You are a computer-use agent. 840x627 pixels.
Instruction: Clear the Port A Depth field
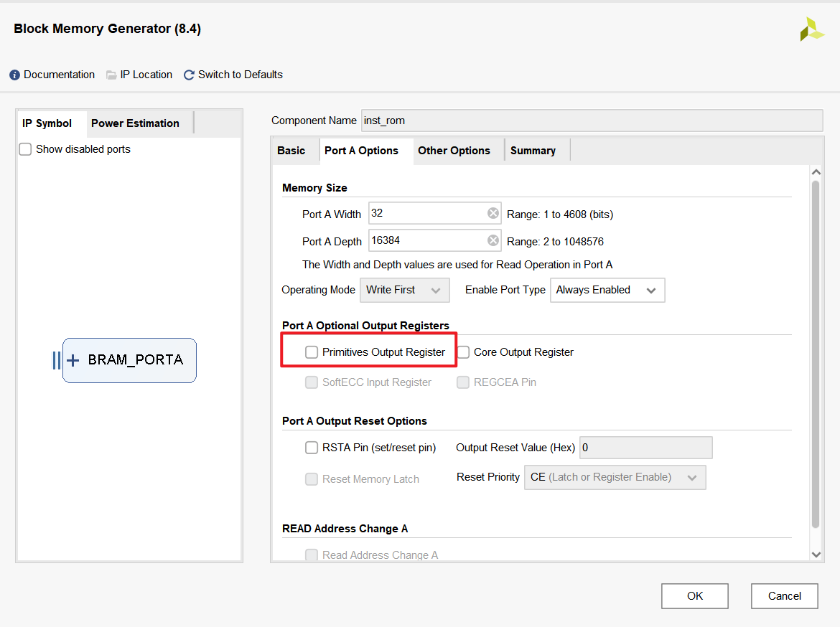point(493,240)
